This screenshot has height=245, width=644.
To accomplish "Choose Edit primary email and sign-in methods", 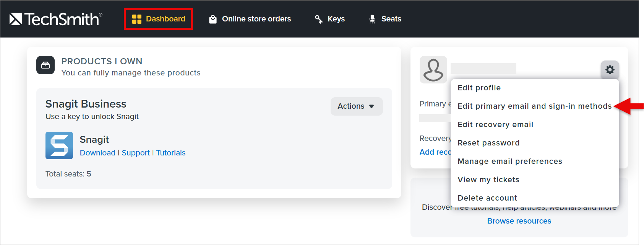I will coord(535,106).
